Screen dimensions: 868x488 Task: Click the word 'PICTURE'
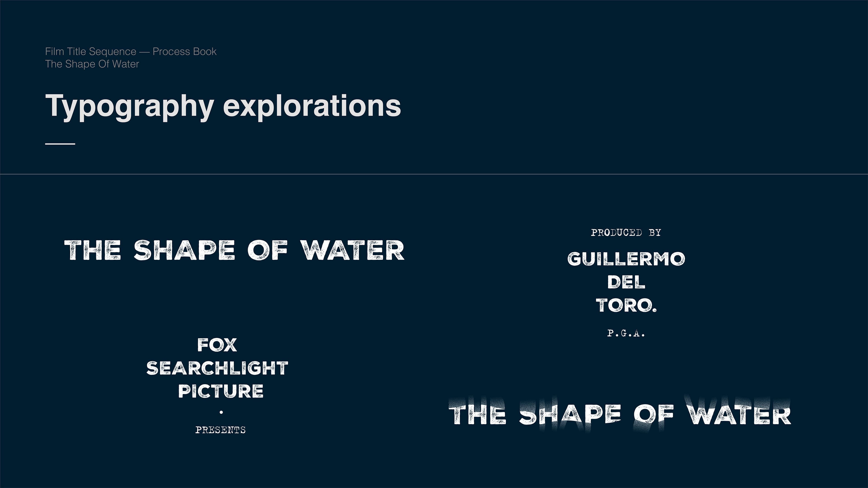click(221, 391)
